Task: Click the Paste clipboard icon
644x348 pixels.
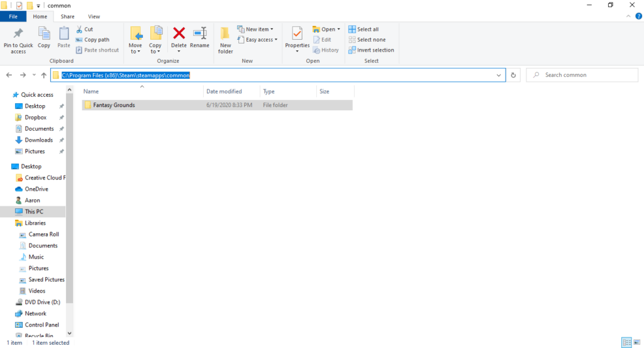Action: (64, 33)
